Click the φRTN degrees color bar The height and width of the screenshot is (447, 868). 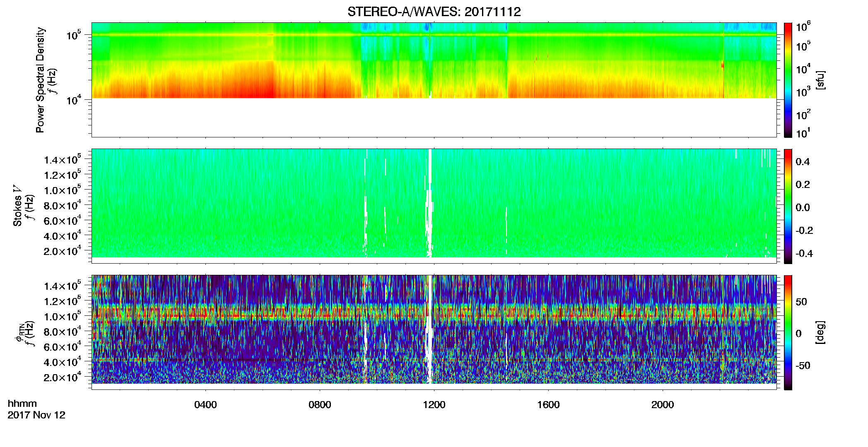[x=788, y=332]
